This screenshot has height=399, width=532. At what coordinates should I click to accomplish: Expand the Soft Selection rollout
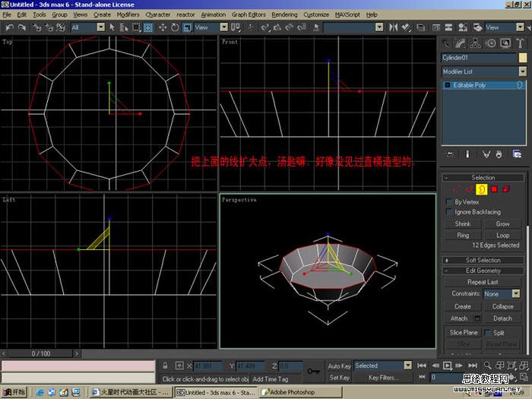point(483,260)
